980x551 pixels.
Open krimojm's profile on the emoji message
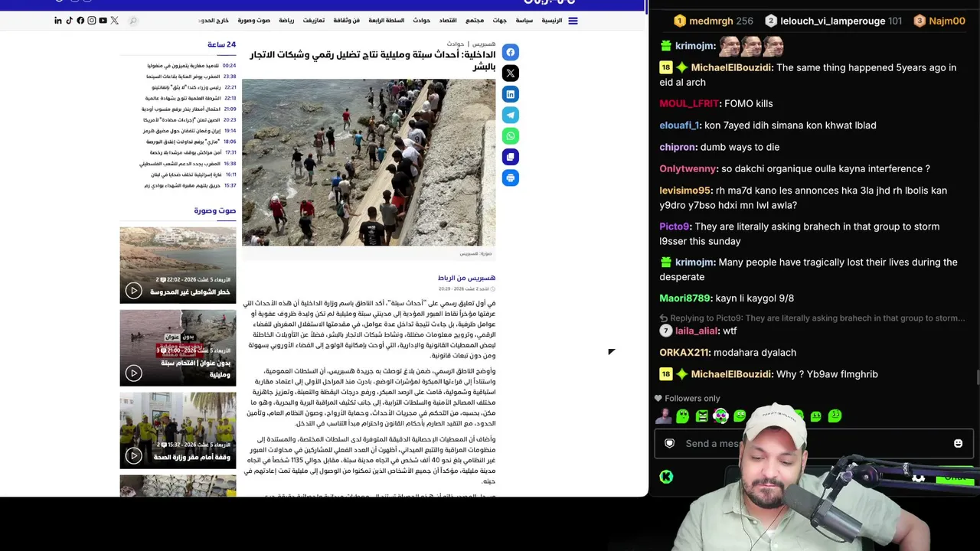point(694,46)
